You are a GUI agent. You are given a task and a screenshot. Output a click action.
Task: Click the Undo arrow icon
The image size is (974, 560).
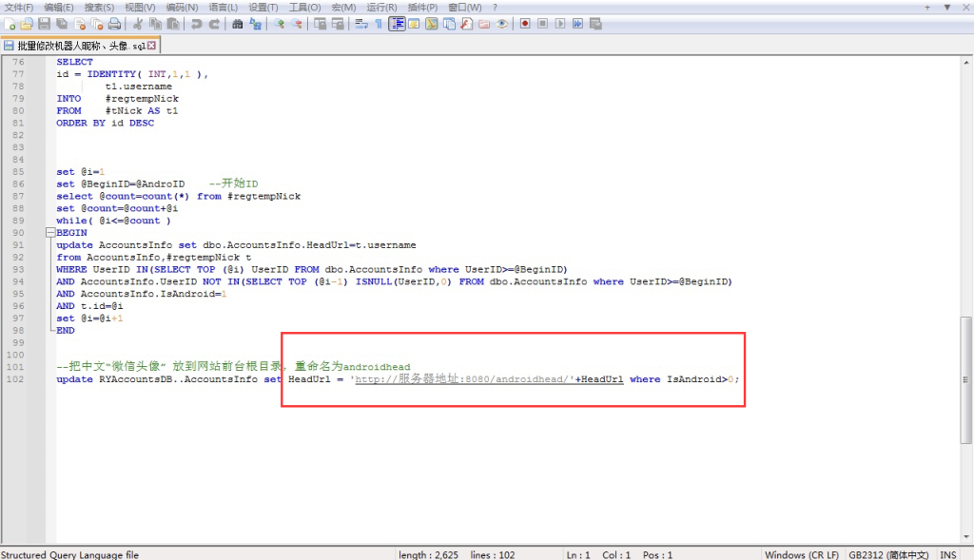(196, 24)
